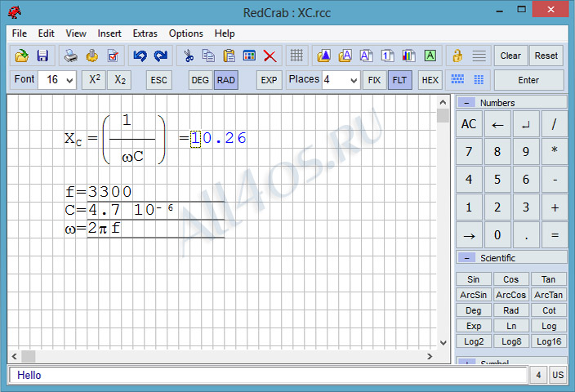Click the Reset button
The width and height of the screenshot is (575, 392).
pyautogui.click(x=546, y=56)
